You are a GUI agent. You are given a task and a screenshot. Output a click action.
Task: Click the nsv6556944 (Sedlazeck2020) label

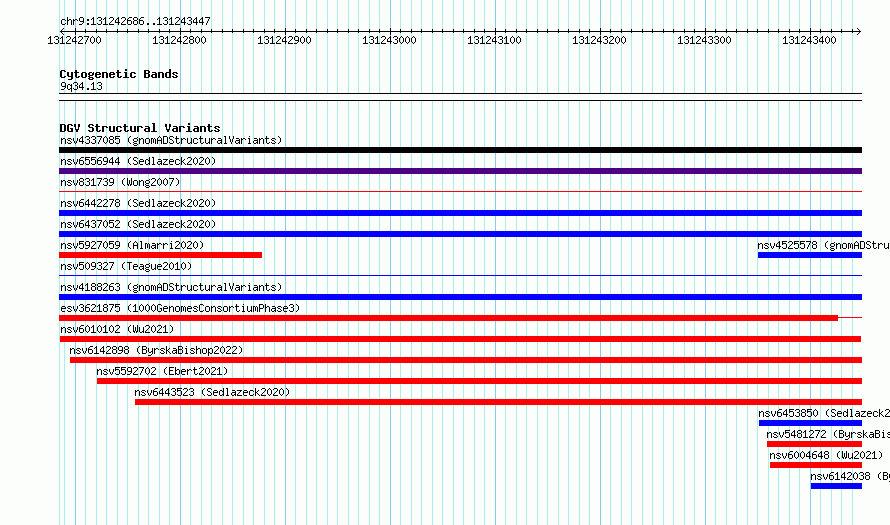click(138, 161)
